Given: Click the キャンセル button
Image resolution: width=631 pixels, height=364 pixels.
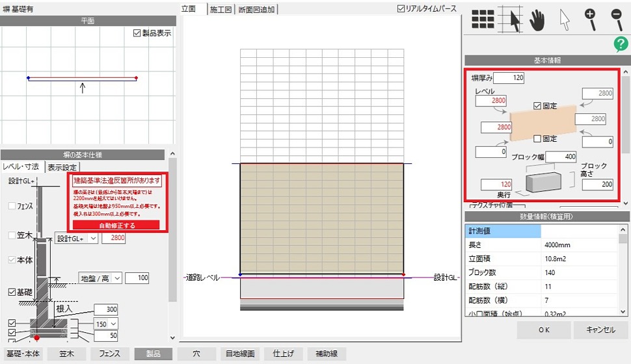Looking at the screenshot, I should coord(600,330).
